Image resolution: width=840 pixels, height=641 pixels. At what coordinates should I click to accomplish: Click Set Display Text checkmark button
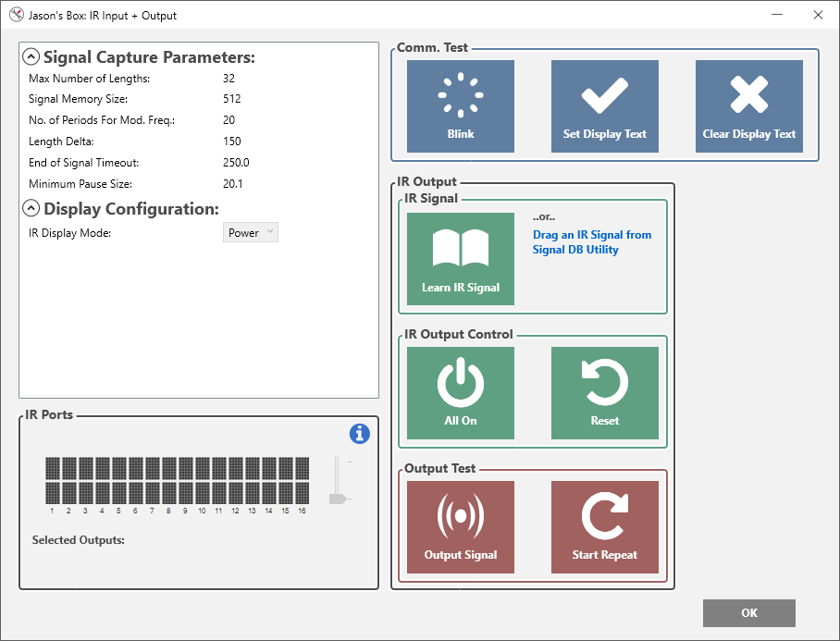tap(604, 106)
